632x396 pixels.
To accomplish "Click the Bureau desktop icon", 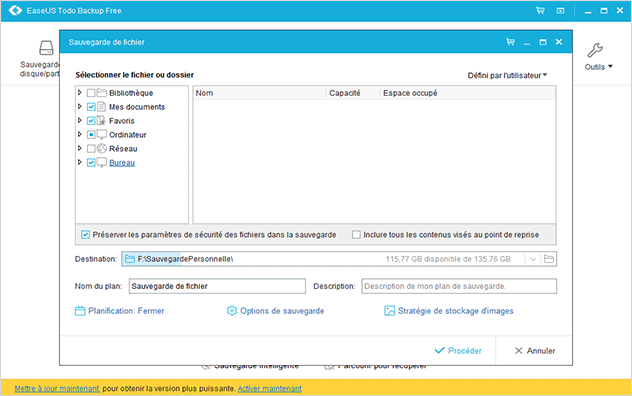I will point(102,163).
